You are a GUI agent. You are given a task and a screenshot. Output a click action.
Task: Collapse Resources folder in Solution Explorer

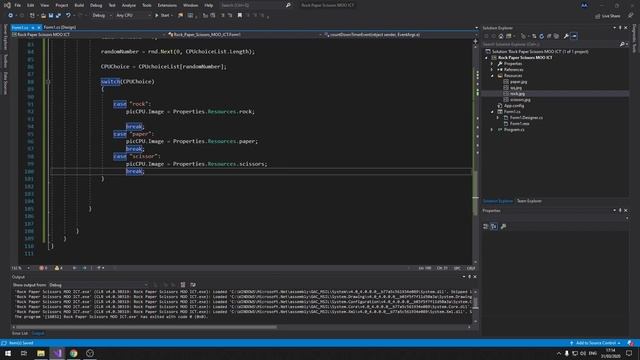coord(492,76)
